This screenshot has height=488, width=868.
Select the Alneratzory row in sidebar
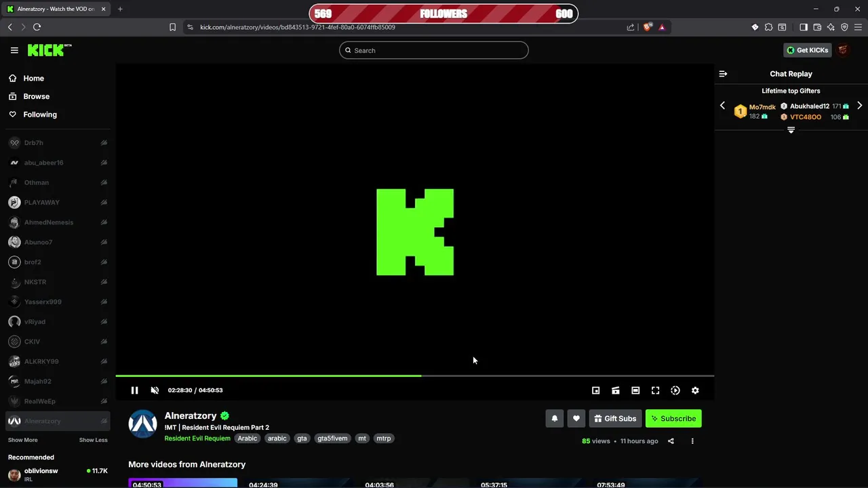58,421
